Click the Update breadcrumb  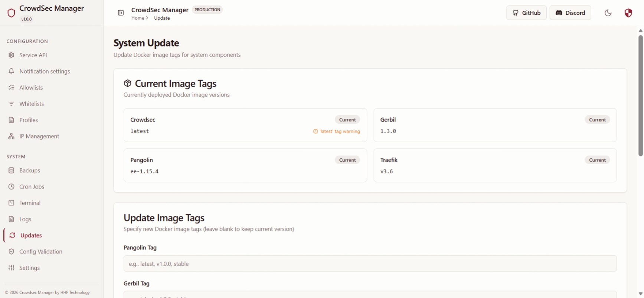tap(162, 18)
